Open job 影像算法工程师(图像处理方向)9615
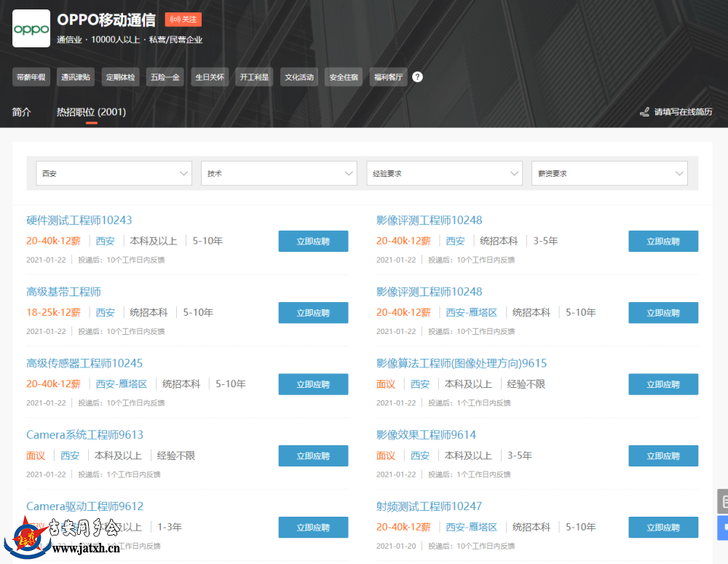The width and height of the screenshot is (728, 564). point(462,363)
